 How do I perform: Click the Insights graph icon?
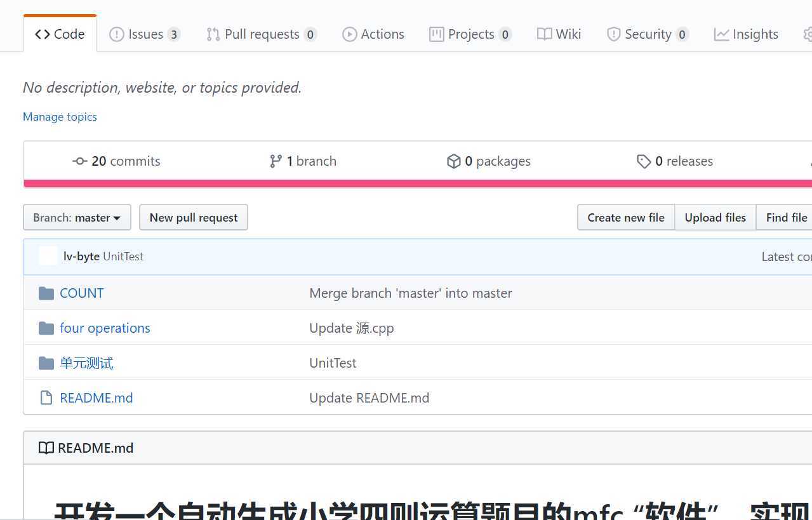721,34
